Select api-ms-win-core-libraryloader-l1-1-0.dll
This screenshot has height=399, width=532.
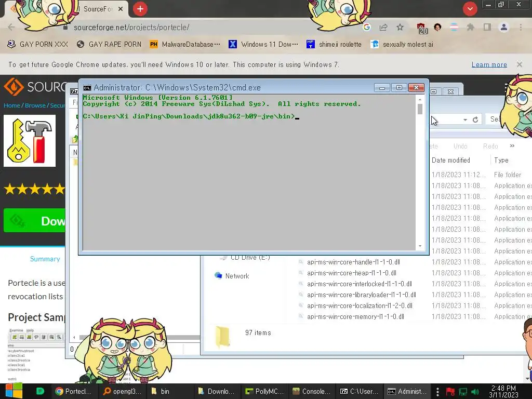point(362,295)
